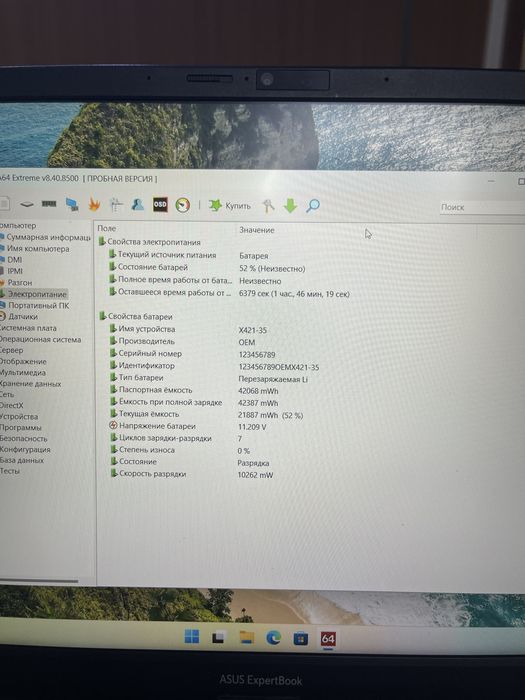This screenshot has height=700, width=525.
Task: Launch Microsoft Edge from the taskbar
Action: (273, 638)
